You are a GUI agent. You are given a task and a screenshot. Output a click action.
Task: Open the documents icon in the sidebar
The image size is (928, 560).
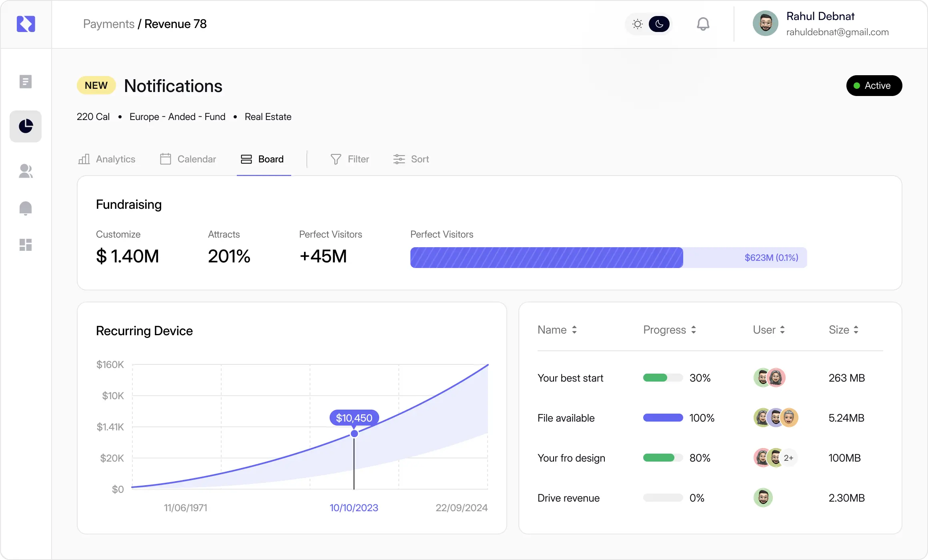26,82
